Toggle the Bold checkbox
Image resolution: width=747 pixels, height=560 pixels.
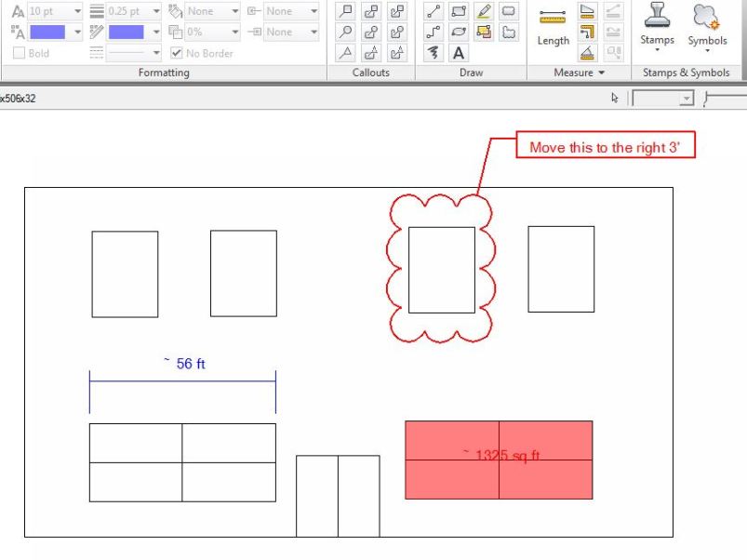click(19, 53)
